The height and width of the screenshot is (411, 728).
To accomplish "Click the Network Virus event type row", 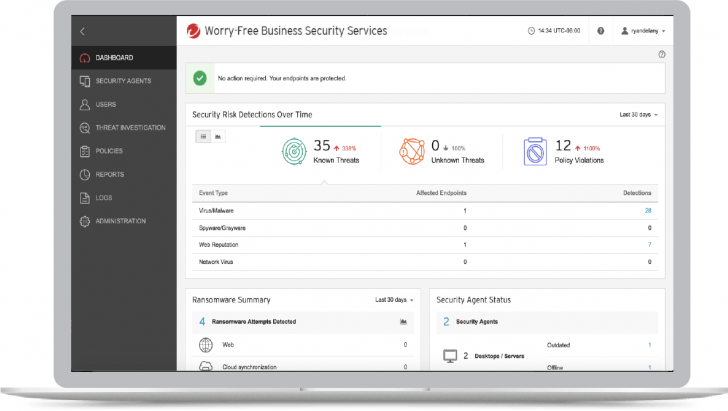I will point(425,262).
